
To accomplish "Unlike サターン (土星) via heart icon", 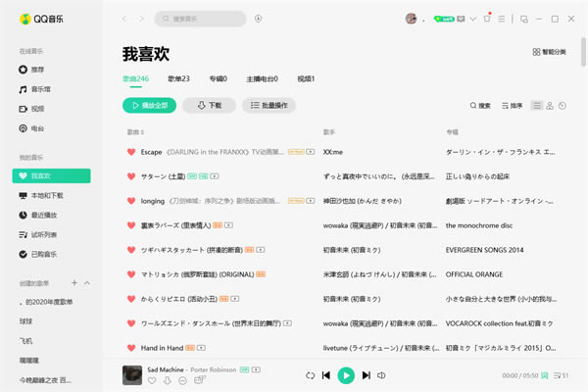I will pos(131,176).
